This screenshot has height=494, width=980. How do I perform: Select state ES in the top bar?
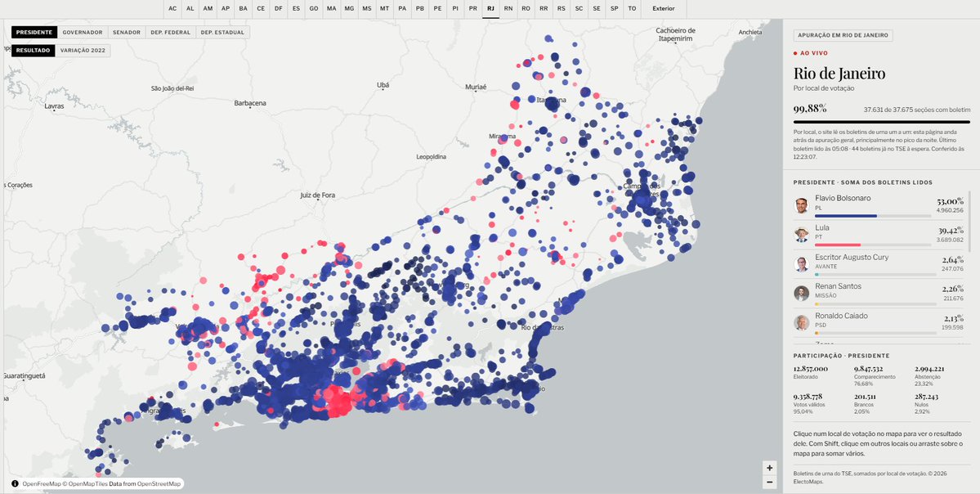(296, 9)
